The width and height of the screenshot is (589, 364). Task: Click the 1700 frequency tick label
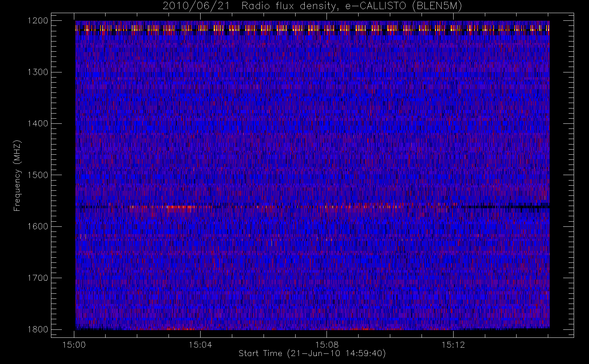point(38,278)
